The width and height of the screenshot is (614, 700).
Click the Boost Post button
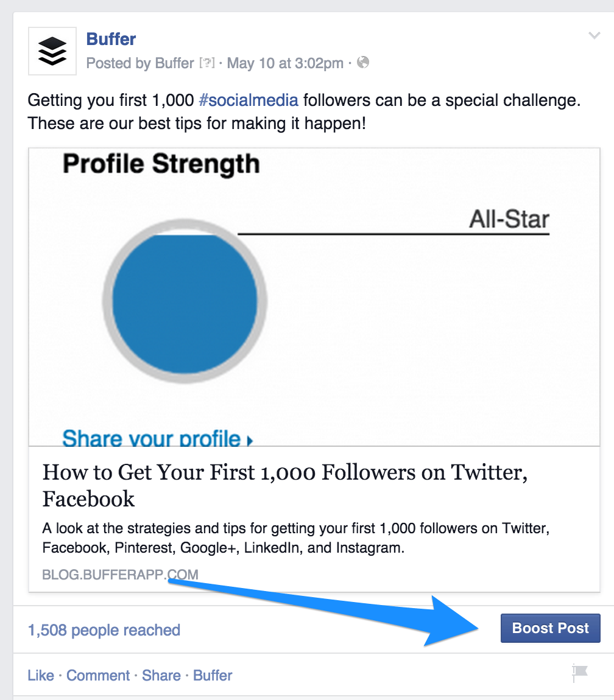click(x=550, y=628)
